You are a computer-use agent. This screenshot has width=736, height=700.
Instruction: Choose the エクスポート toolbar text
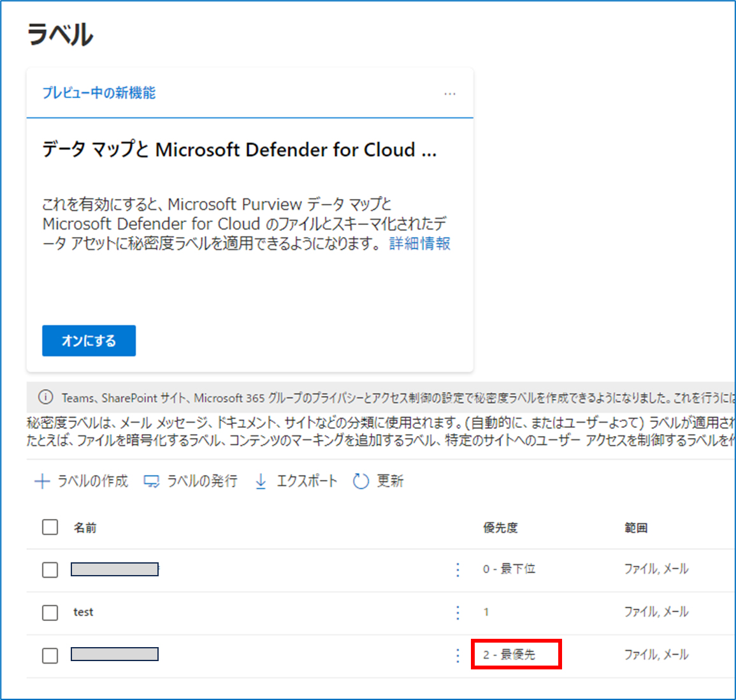coord(307,481)
